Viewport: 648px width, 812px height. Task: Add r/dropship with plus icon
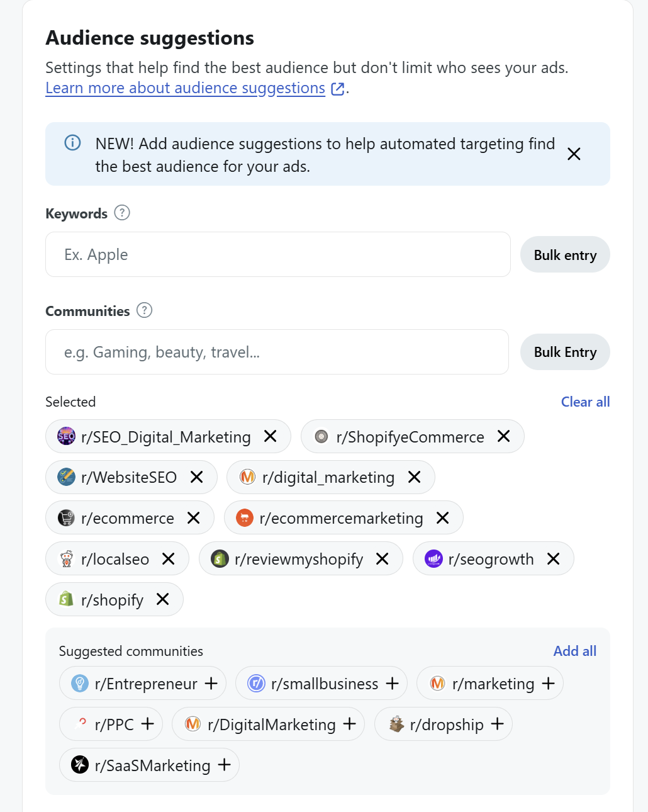coord(498,724)
